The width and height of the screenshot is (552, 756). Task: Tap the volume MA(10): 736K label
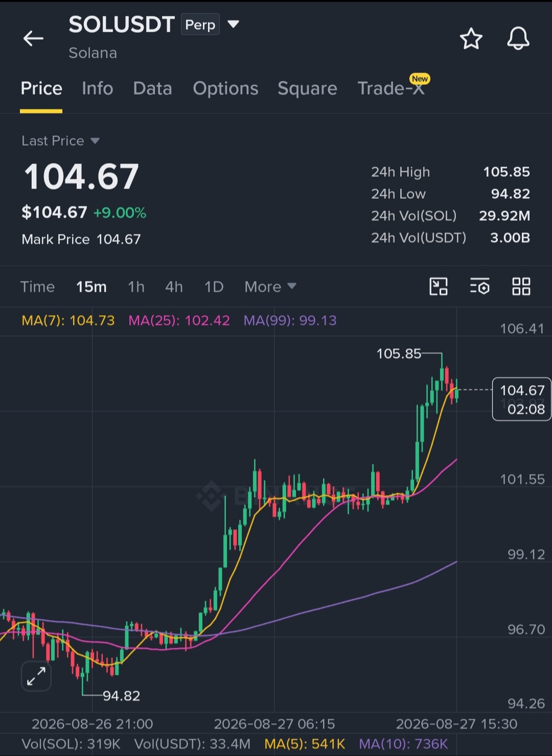pyautogui.click(x=403, y=744)
